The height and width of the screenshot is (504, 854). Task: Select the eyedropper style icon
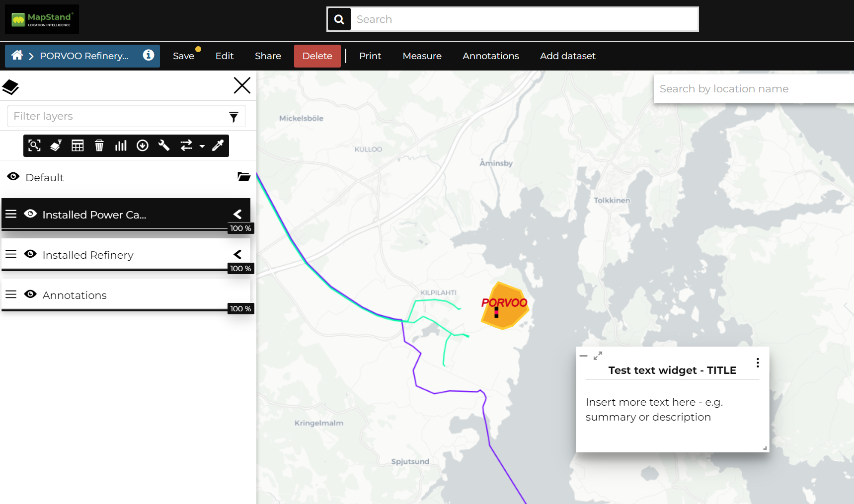[x=218, y=145]
